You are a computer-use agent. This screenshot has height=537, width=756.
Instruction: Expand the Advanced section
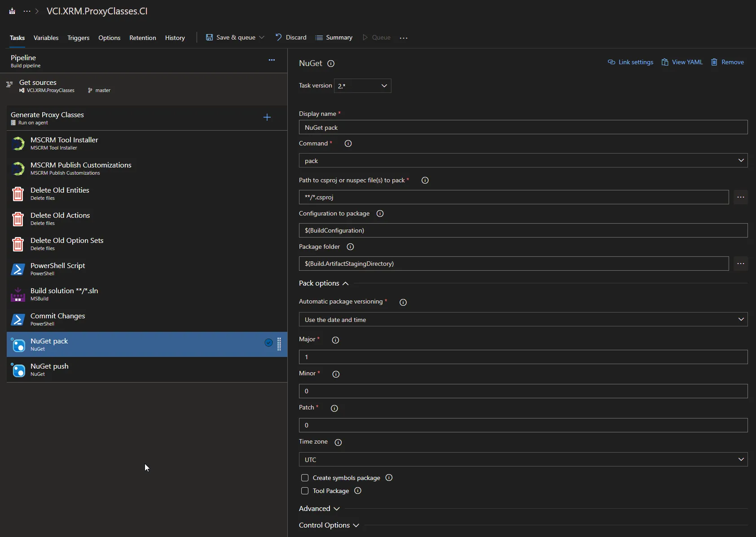coord(319,509)
